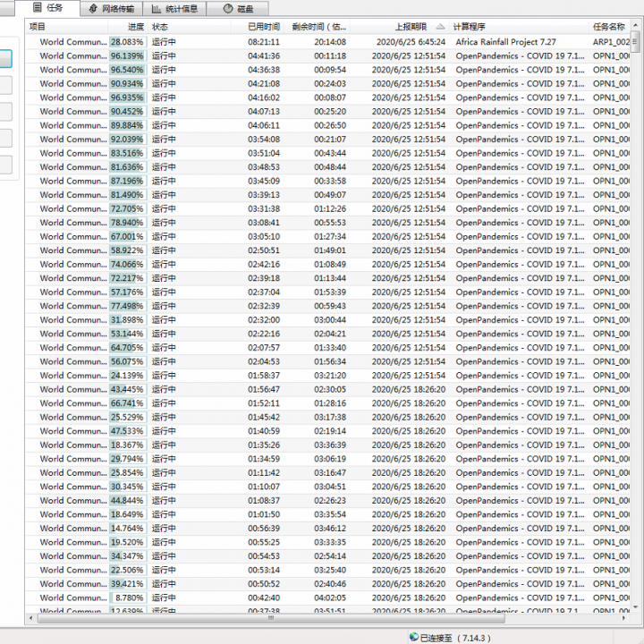Screen dimensions: 644x644
Task: Click the 96.935% progress bar
Action: [128, 97]
